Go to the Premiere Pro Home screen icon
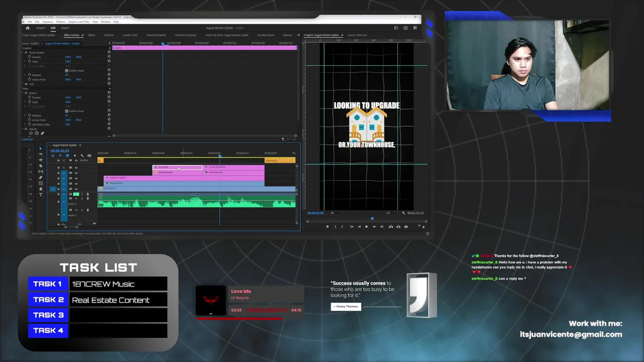Viewport: 644px width, 362px height. pos(28,28)
